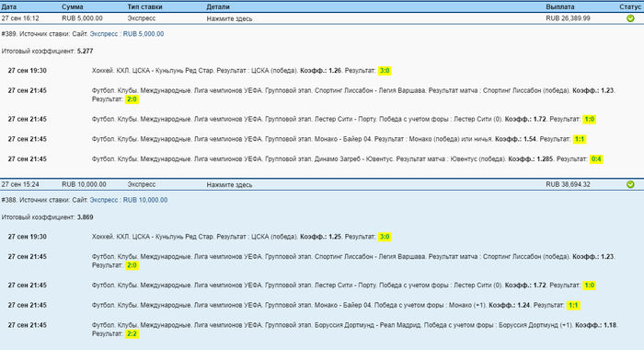This screenshot has height=350, width=644.
Task: Click 'Экспресс' type cell in 15:24 row
Action: click(x=142, y=184)
